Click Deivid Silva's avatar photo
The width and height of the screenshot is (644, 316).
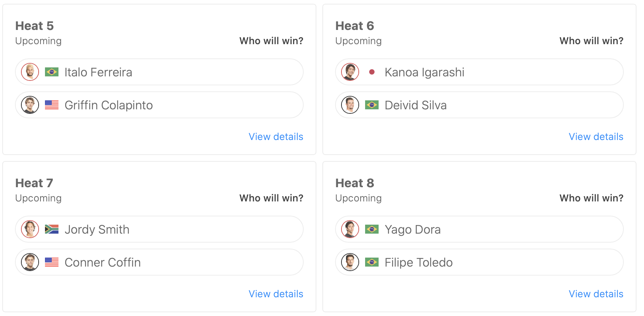coord(350,105)
